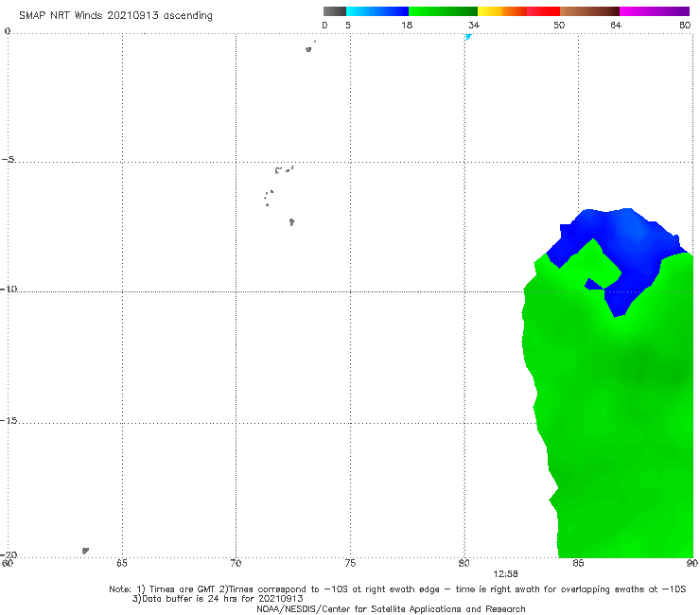The height and width of the screenshot is (615, 700).
Task: Click the 'SMAP NRT Winds 20210913 ascending' title
Action: 115,15
